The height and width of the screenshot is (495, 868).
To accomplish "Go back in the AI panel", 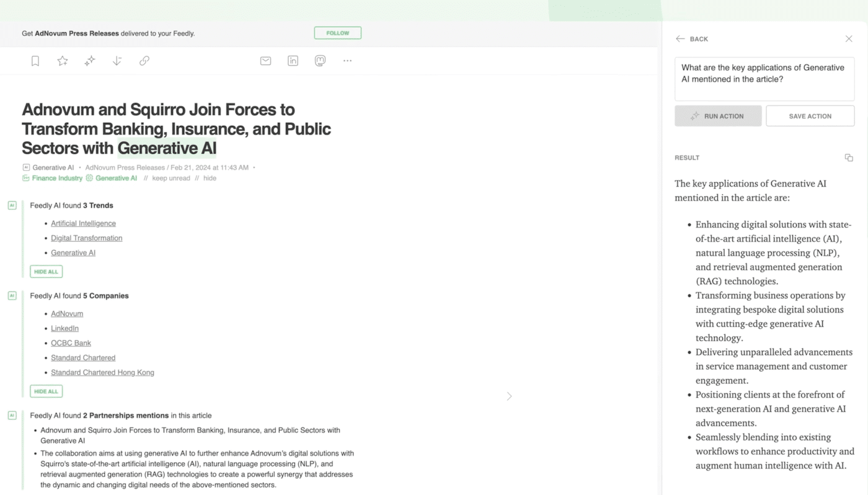I will [692, 39].
